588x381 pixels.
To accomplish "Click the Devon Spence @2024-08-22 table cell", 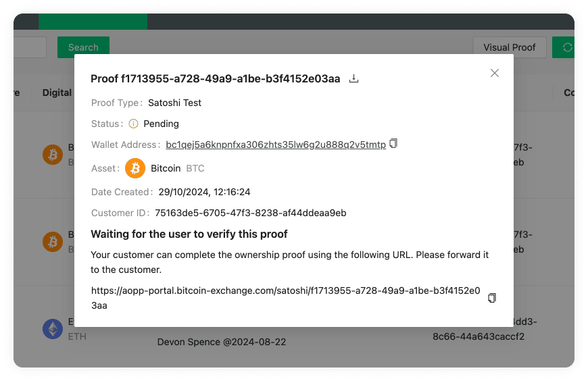I will tap(222, 342).
